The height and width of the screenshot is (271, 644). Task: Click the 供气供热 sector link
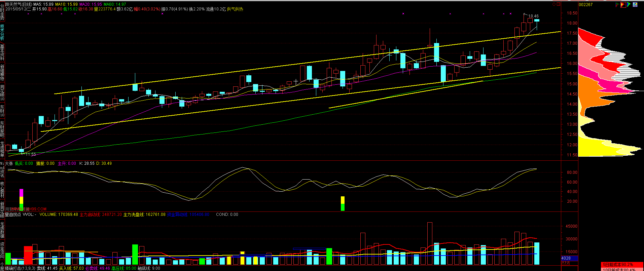click(x=235, y=9)
